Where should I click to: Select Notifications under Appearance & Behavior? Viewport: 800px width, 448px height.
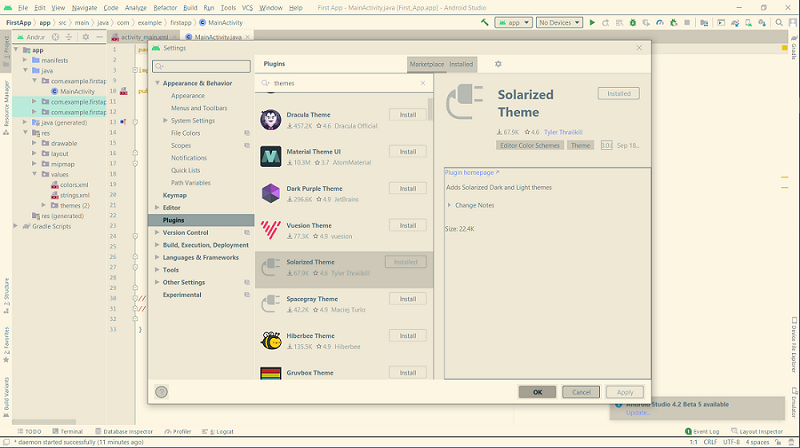(x=189, y=158)
